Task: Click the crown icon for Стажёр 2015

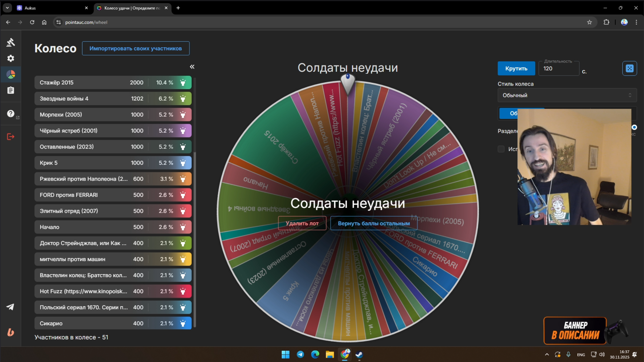Action: pyautogui.click(x=183, y=82)
